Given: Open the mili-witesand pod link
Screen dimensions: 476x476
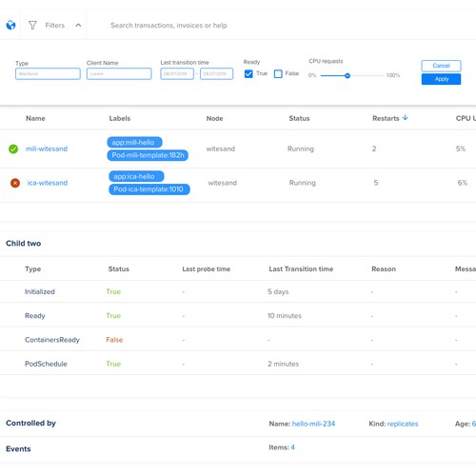Looking at the screenshot, I should coord(47,149).
